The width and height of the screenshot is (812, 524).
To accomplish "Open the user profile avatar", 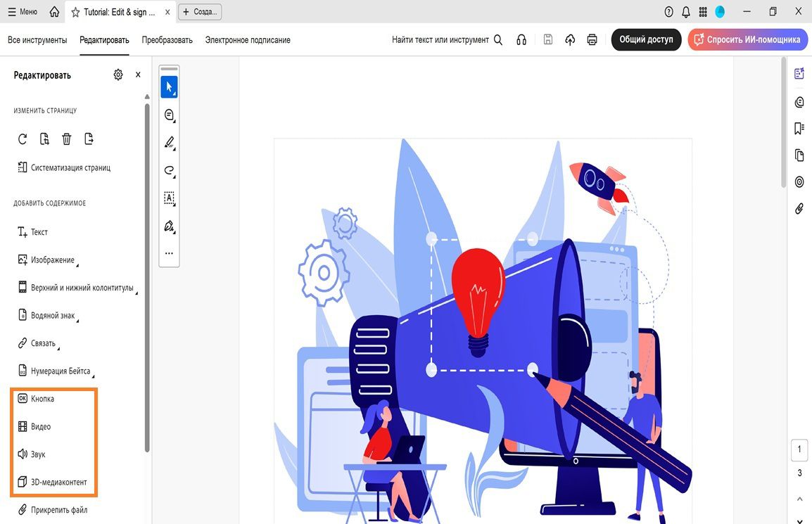I will click(720, 11).
